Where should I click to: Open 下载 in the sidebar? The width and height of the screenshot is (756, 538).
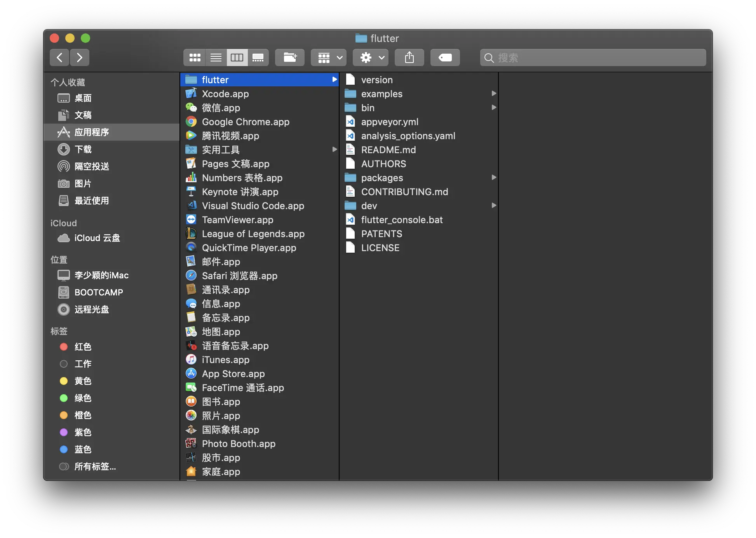(83, 149)
